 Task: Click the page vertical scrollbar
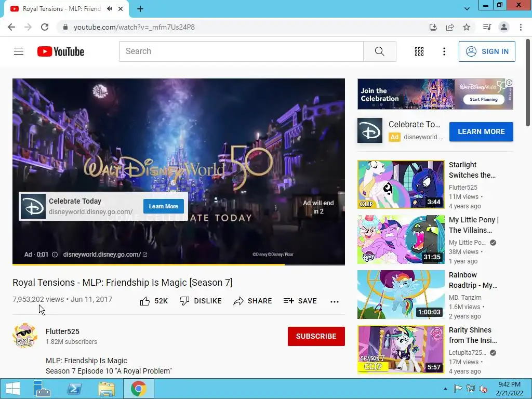528,83
